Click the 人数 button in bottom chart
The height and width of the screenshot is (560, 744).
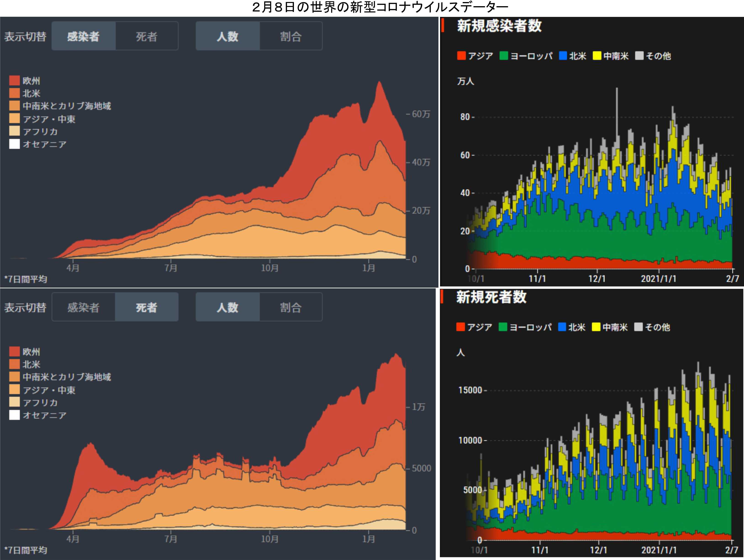(228, 307)
